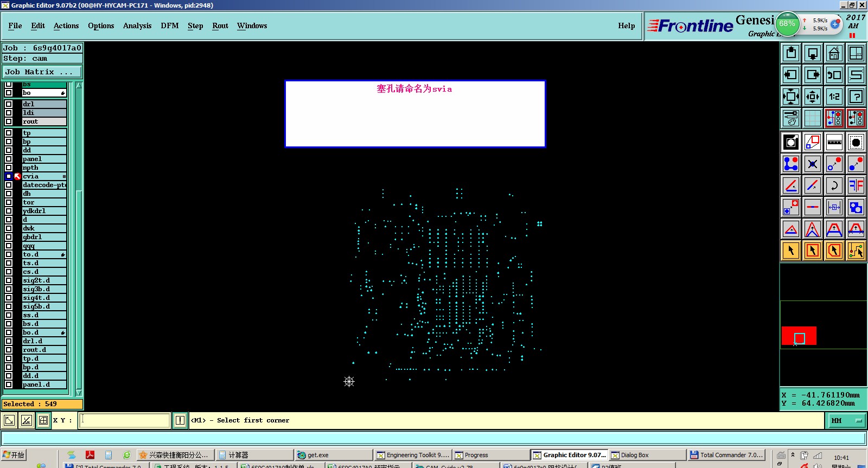Click the angled line edit icon
Image resolution: width=868 pixels, height=468 pixels.
tap(791, 185)
